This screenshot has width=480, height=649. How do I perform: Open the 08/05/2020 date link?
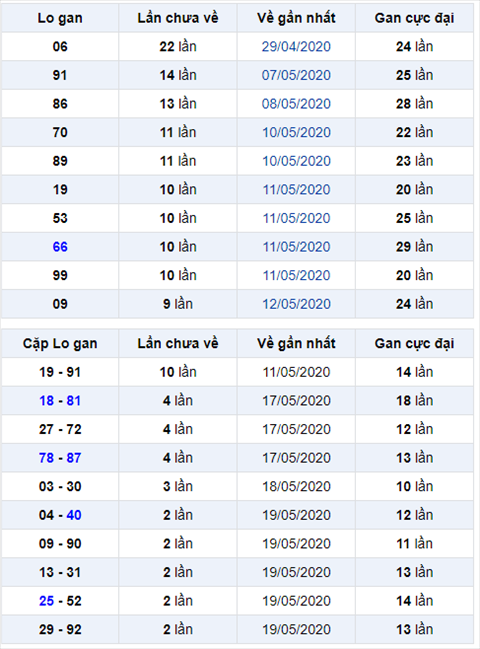click(x=296, y=103)
